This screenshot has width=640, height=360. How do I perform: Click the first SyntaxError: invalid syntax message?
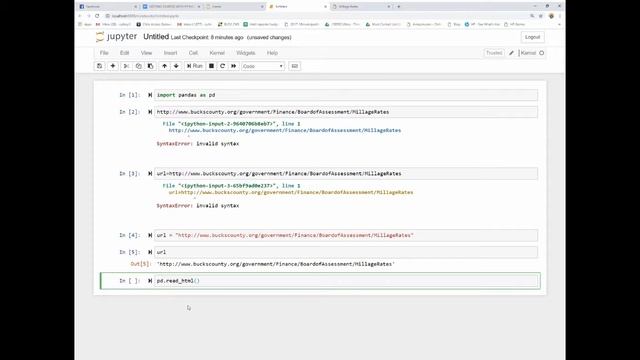(x=198, y=144)
